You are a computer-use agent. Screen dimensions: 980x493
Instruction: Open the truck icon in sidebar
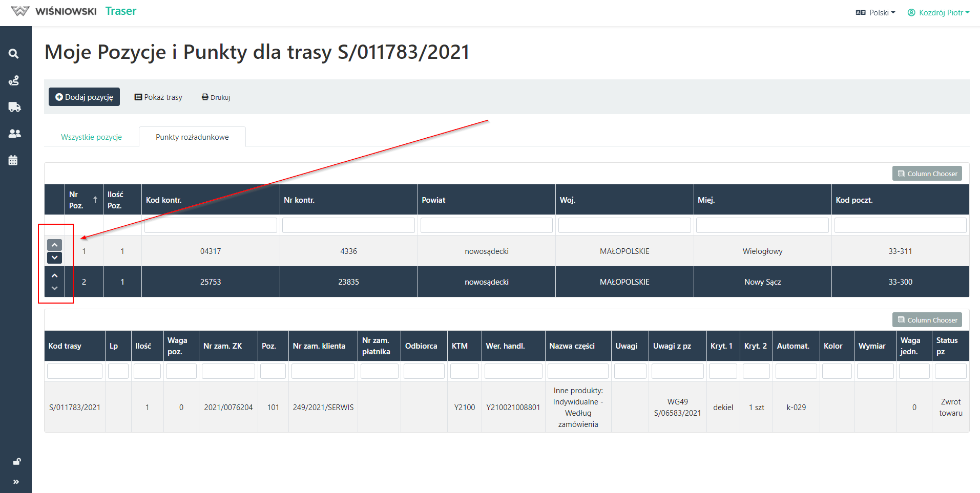(x=14, y=107)
